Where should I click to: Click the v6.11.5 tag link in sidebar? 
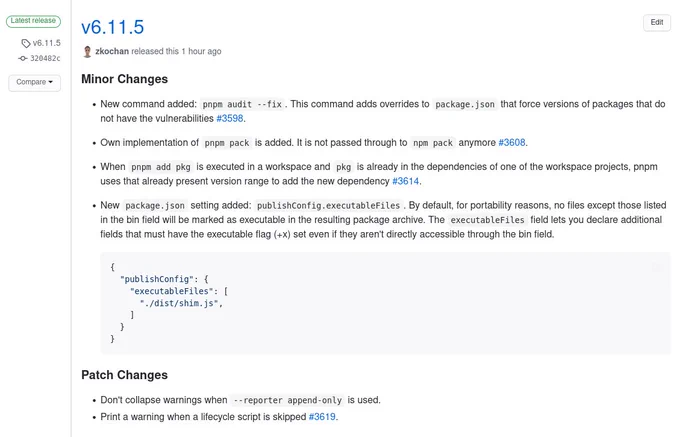point(46,43)
